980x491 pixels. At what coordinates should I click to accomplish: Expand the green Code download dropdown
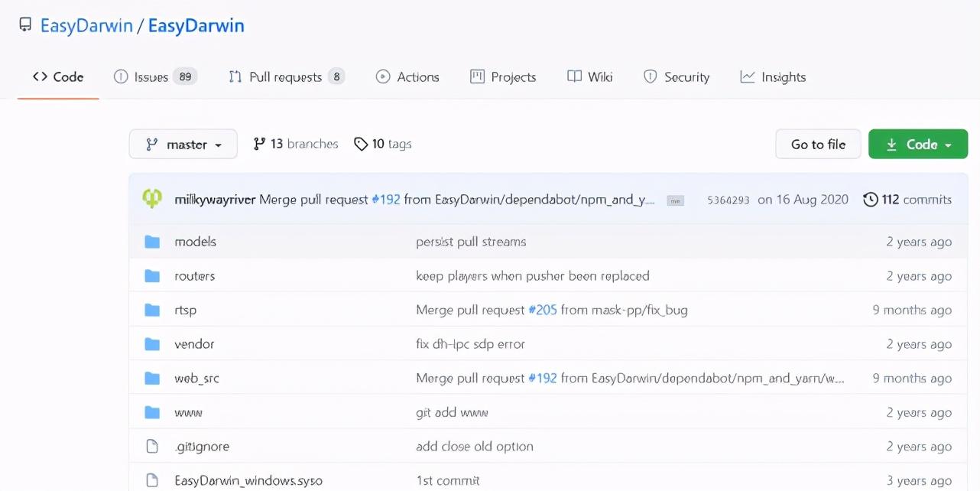[918, 144]
